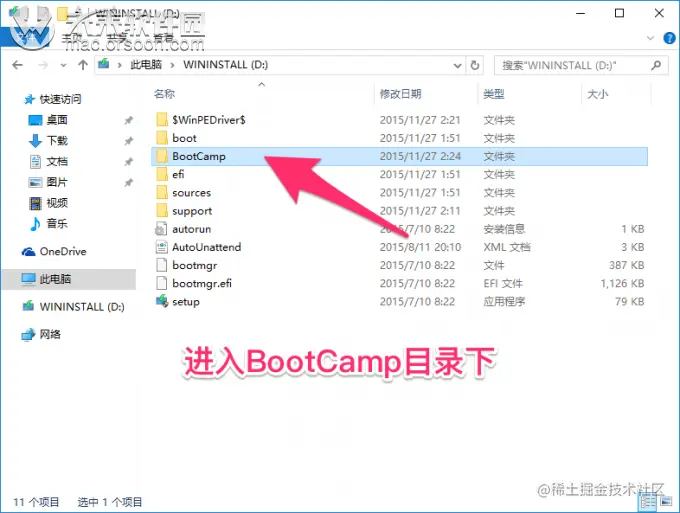Select the sources folder icon
This screenshot has width=680, height=513.
point(162,193)
